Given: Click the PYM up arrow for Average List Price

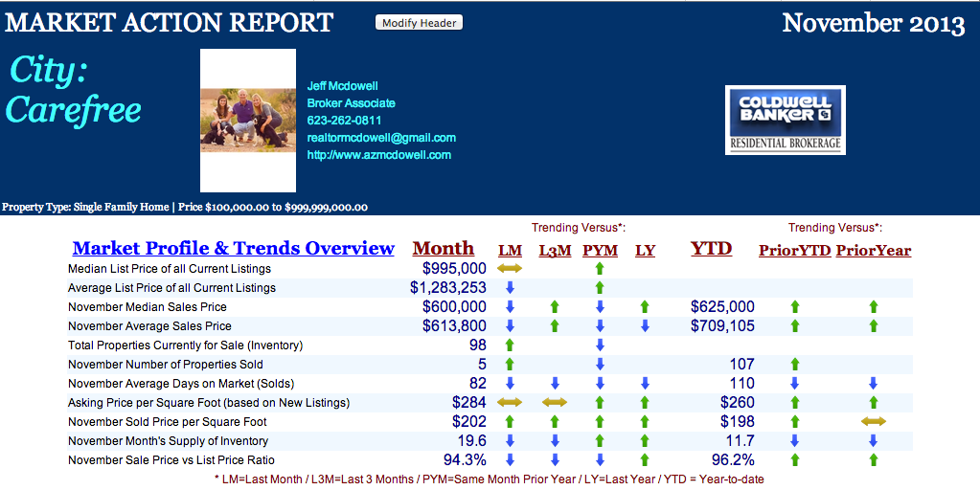Looking at the screenshot, I should (x=600, y=287).
